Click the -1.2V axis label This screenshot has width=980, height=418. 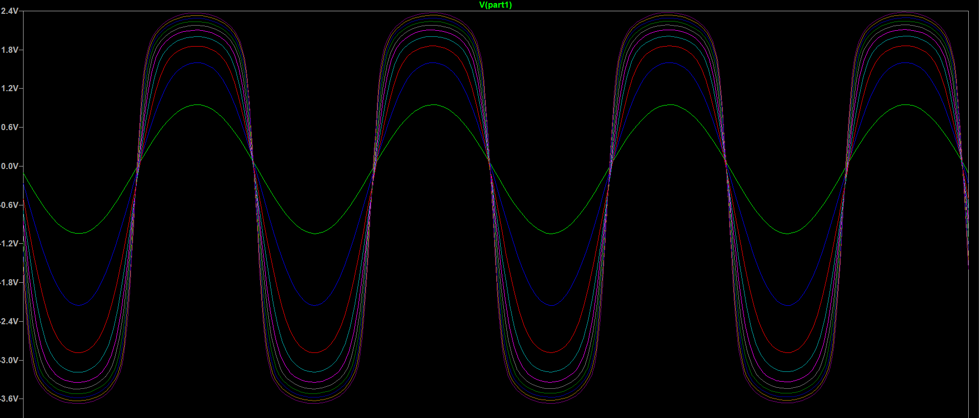(x=9, y=244)
